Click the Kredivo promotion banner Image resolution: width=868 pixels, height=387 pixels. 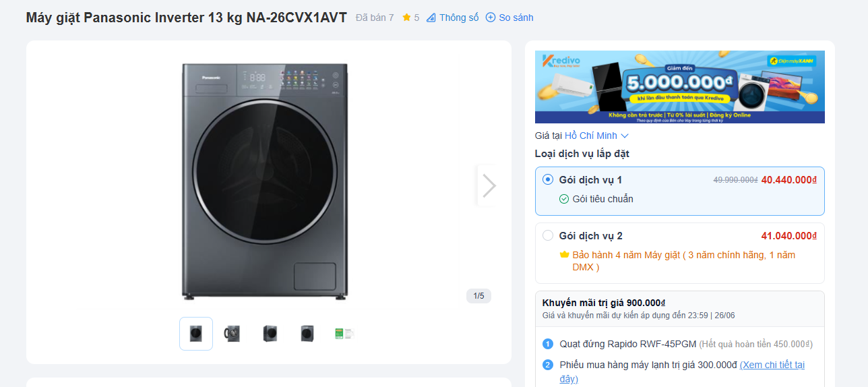point(679,87)
